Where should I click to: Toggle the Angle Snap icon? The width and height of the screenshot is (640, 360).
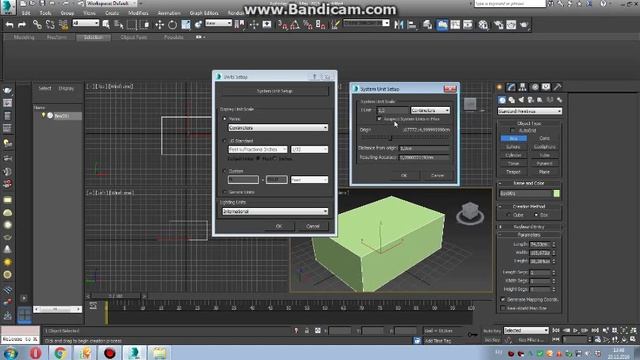tap(295, 25)
